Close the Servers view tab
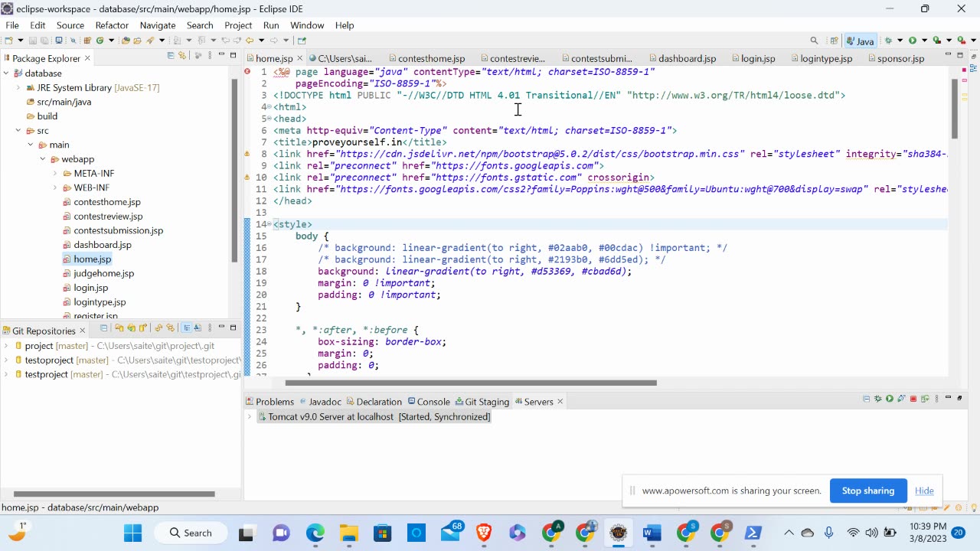The width and height of the screenshot is (980, 551). [560, 402]
